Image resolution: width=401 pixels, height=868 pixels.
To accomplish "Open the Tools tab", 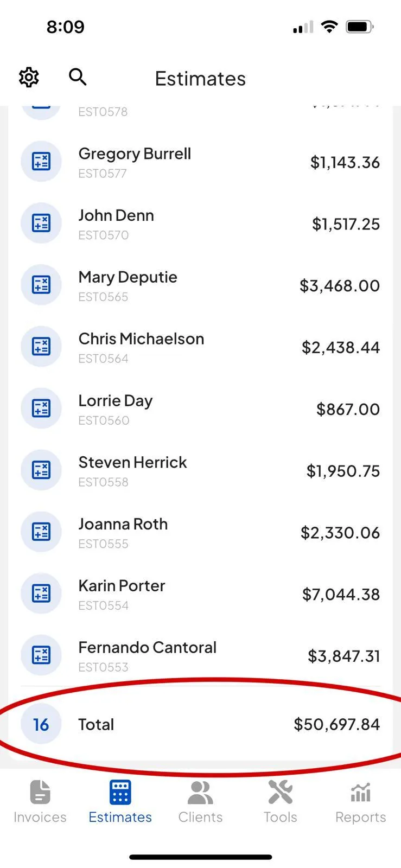I will (x=281, y=802).
